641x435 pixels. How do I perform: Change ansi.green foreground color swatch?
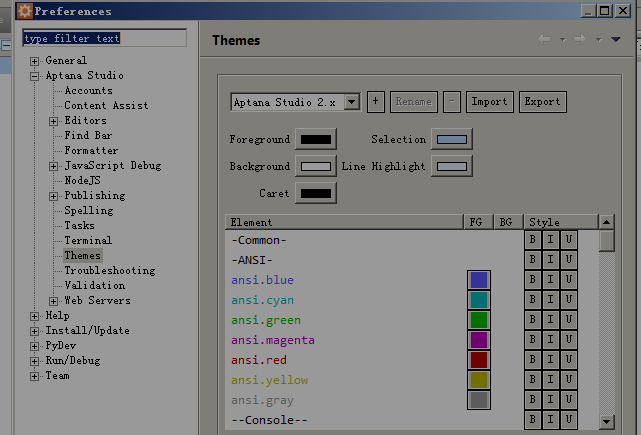479,320
